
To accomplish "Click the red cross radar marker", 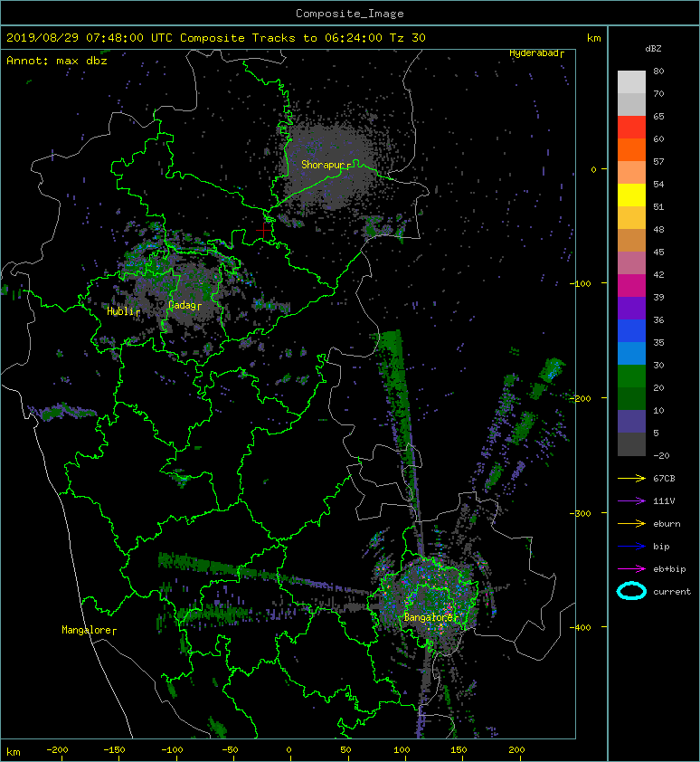I will pos(264,229).
